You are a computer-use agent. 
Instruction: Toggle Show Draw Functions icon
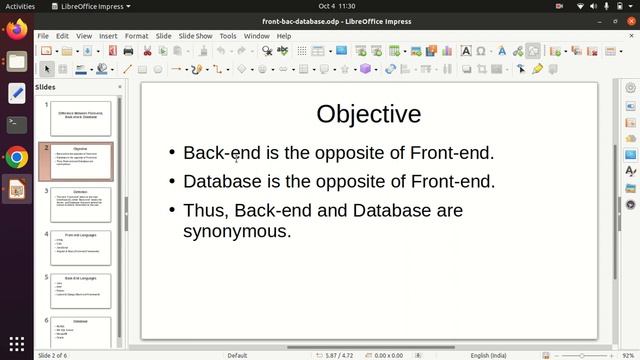pyautogui.click(x=533, y=51)
